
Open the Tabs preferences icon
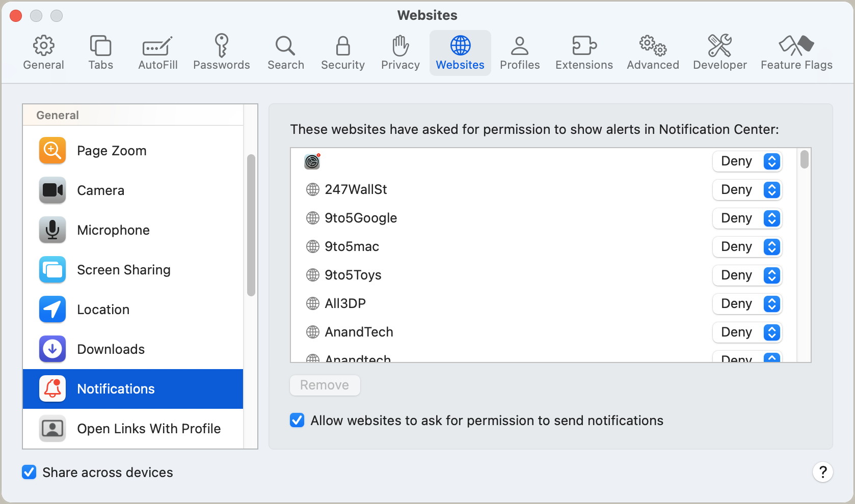pos(100,46)
